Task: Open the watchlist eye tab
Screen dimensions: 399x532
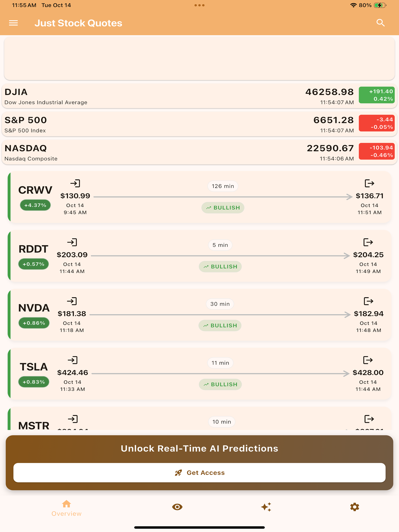Action: (x=177, y=507)
